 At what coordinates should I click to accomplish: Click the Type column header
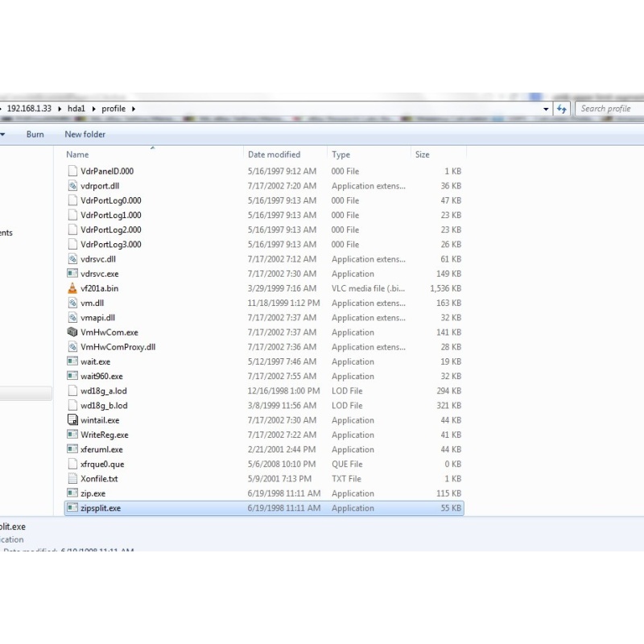click(x=341, y=155)
